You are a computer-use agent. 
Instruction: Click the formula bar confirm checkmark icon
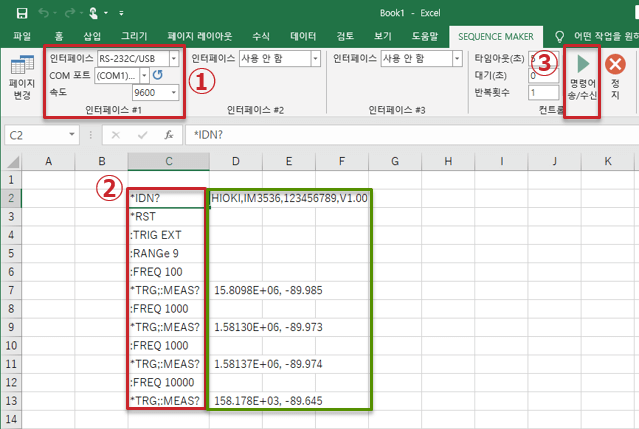pos(142,135)
